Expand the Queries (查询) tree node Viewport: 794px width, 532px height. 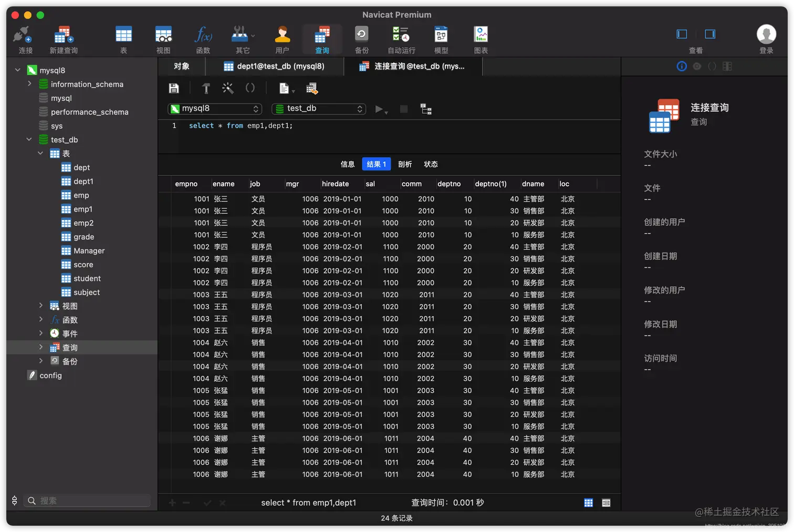[41, 347]
